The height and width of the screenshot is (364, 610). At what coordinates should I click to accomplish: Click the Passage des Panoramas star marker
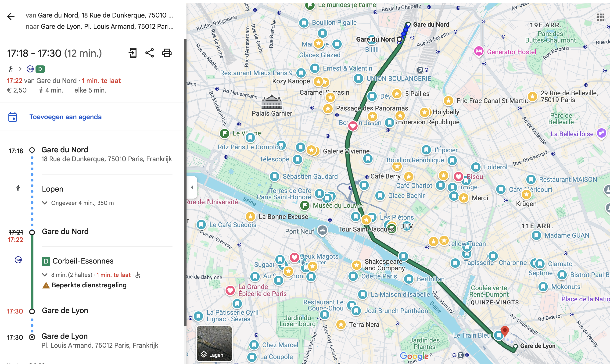point(328,109)
